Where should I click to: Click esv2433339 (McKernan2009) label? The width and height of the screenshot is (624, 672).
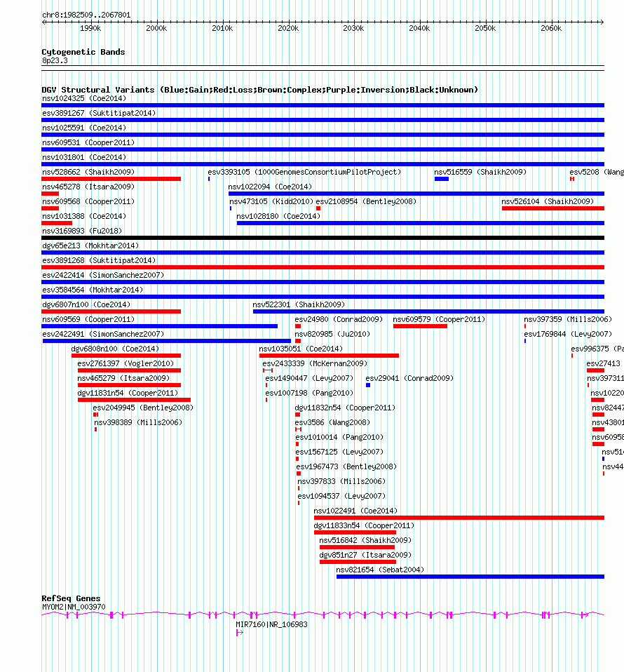pyautogui.click(x=316, y=364)
